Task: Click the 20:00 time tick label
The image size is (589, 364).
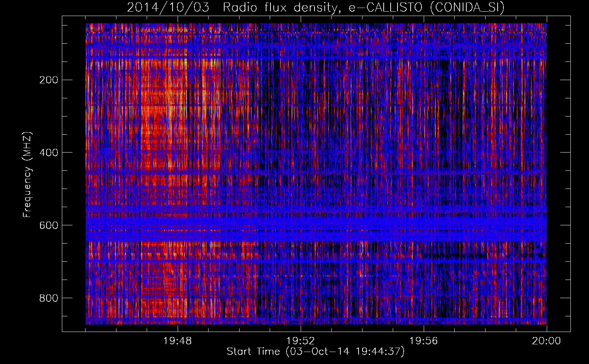Action: [x=546, y=341]
